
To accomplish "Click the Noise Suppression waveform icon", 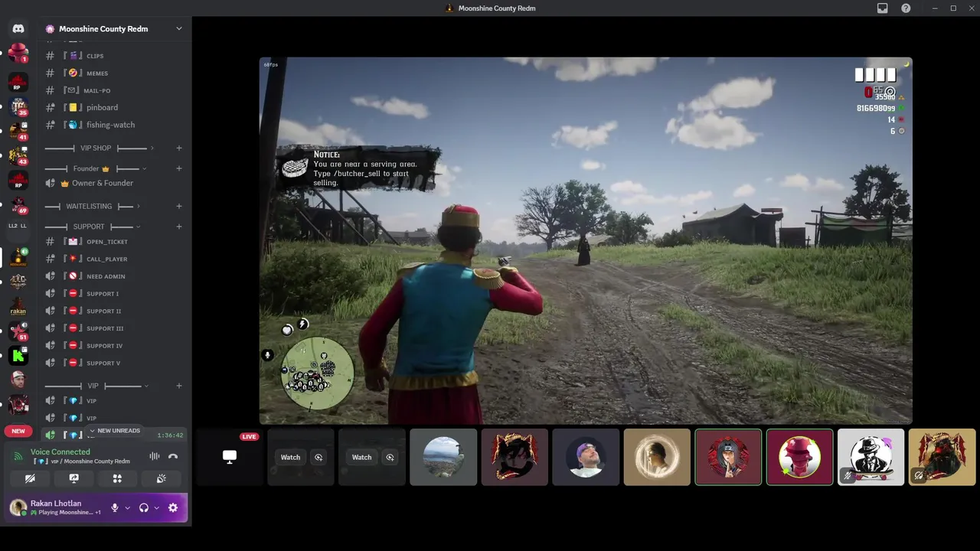I will (x=154, y=457).
